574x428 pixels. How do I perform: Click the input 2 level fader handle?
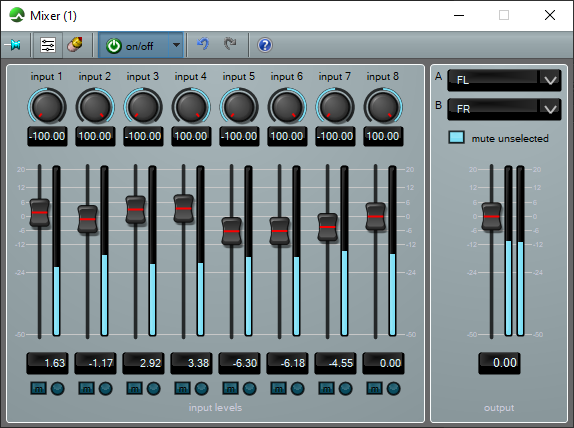(87, 219)
